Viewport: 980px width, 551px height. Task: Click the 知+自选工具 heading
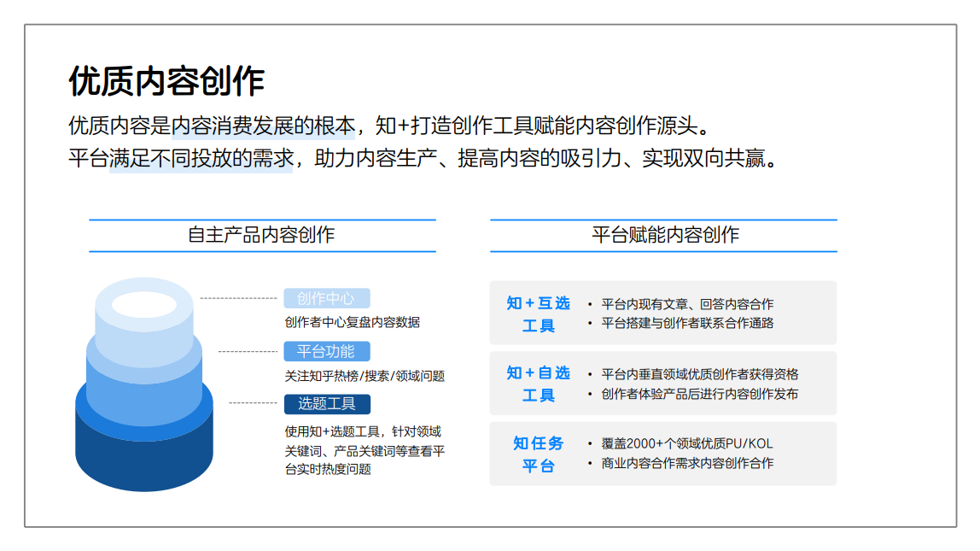[x=538, y=384]
